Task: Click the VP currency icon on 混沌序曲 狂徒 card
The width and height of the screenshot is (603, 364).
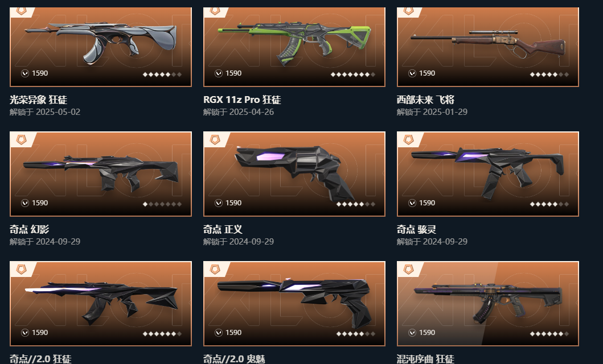Action: (x=412, y=333)
